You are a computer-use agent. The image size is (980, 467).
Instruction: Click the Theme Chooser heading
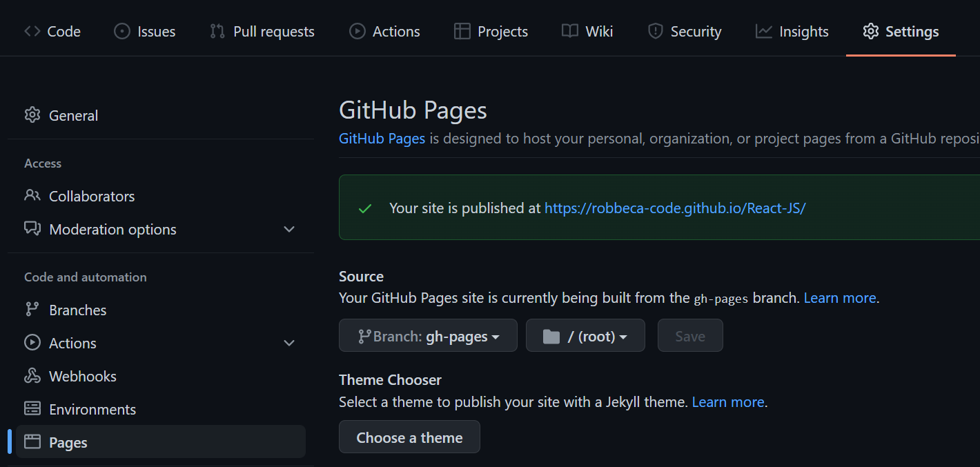(390, 379)
